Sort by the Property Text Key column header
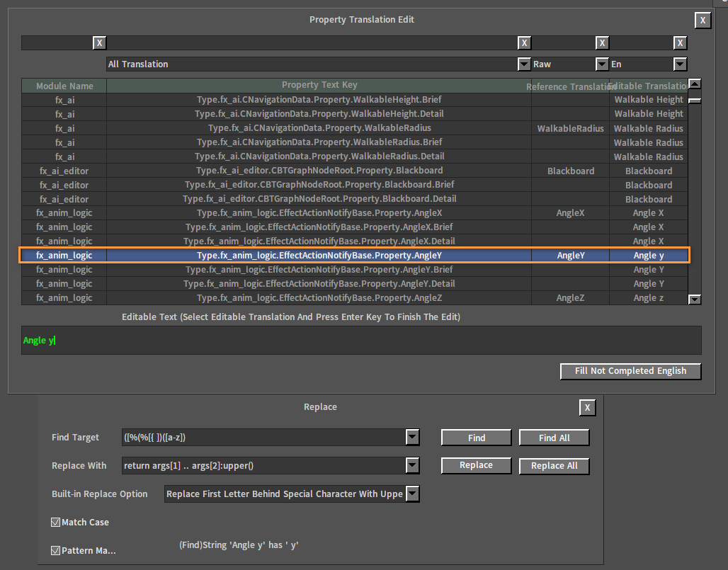The width and height of the screenshot is (728, 570). (x=319, y=85)
